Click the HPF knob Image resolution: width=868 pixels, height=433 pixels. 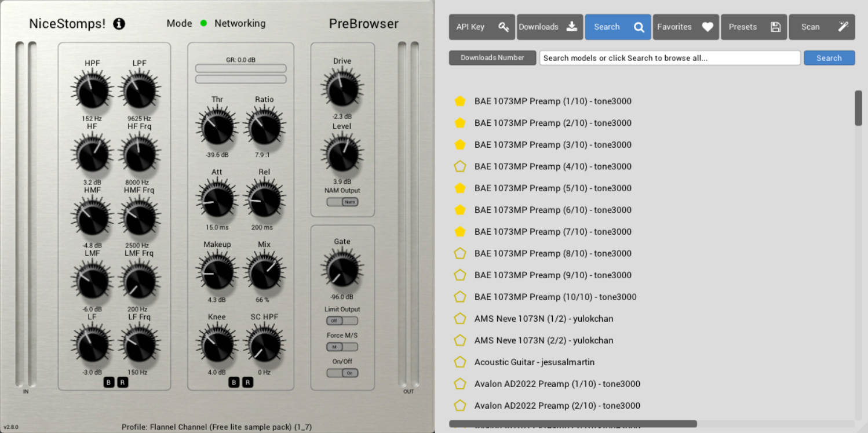coord(93,90)
